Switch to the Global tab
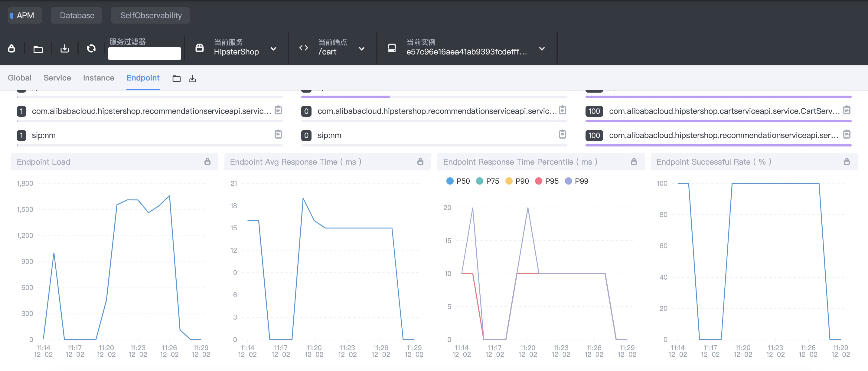The height and width of the screenshot is (371, 868). tap(20, 78)
